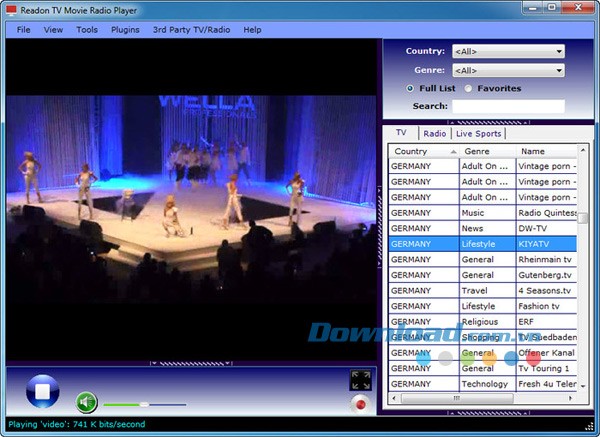Select the ERF Religious channel
The height and width of the screenshot is (437, 600).
[x=483, y=322]
